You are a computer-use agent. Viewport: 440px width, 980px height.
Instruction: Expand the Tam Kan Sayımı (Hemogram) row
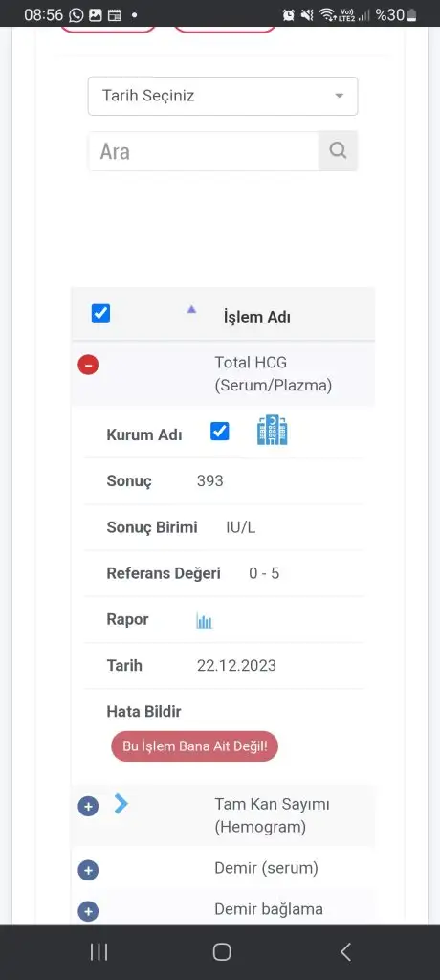[x=88, y=806]
